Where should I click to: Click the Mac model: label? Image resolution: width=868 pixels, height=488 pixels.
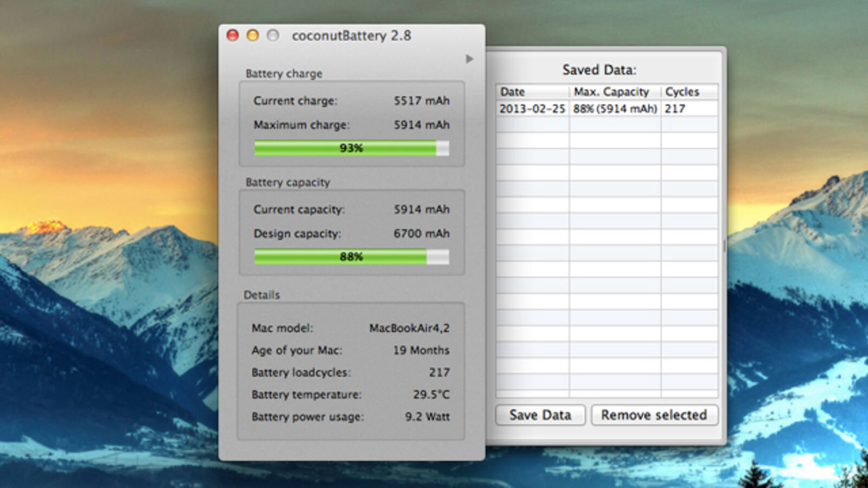click(x=282, y=328)
